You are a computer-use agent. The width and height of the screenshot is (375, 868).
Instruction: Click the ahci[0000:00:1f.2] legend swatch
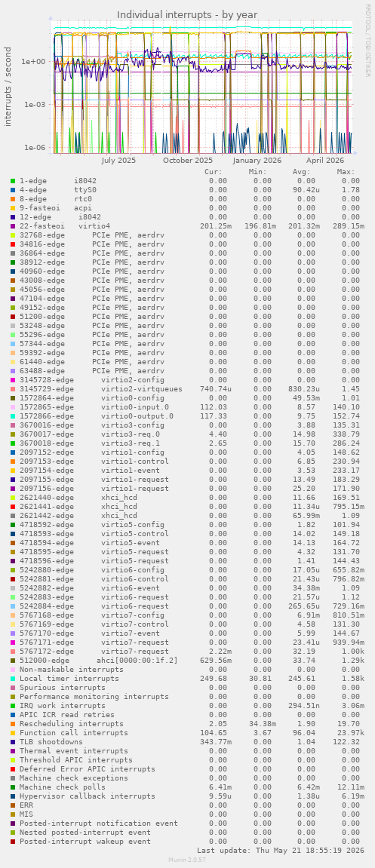pyautogui.click(x=13, y=661)
